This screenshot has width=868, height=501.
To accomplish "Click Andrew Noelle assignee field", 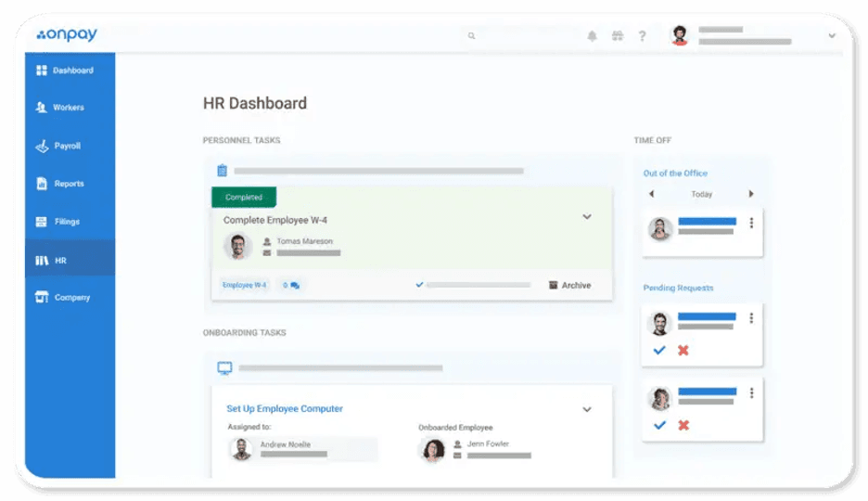I will [303, 449].
